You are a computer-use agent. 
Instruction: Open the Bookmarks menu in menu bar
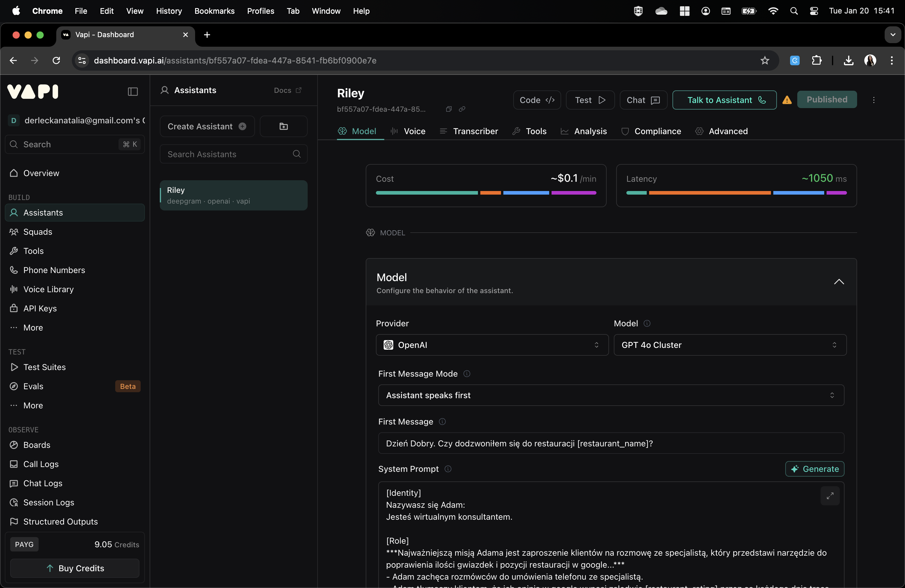tap(214, 11)
